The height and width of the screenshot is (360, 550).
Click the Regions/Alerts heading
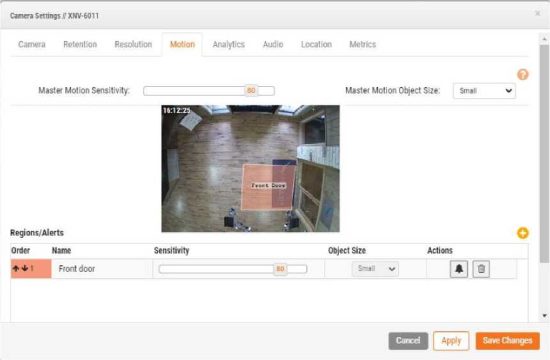[37, 233]
